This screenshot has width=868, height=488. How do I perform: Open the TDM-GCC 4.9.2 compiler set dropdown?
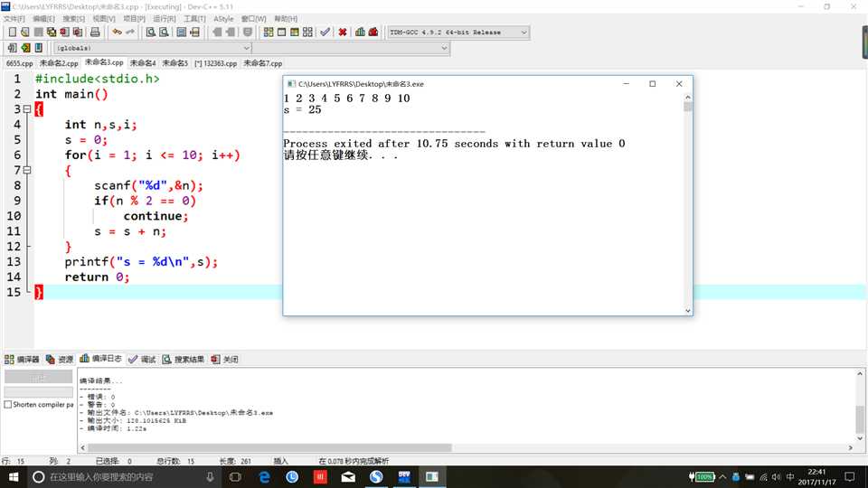click(x=458, y=33)
